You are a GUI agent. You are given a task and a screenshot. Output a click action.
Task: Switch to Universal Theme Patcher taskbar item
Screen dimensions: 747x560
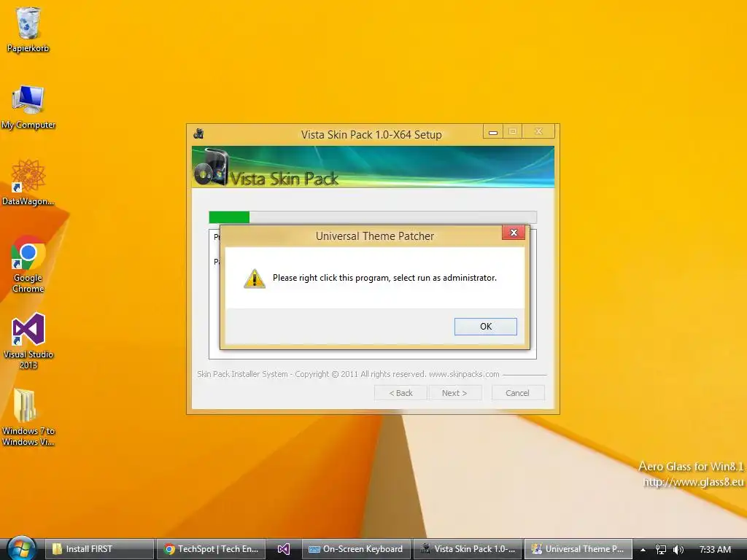coord(578,549)
